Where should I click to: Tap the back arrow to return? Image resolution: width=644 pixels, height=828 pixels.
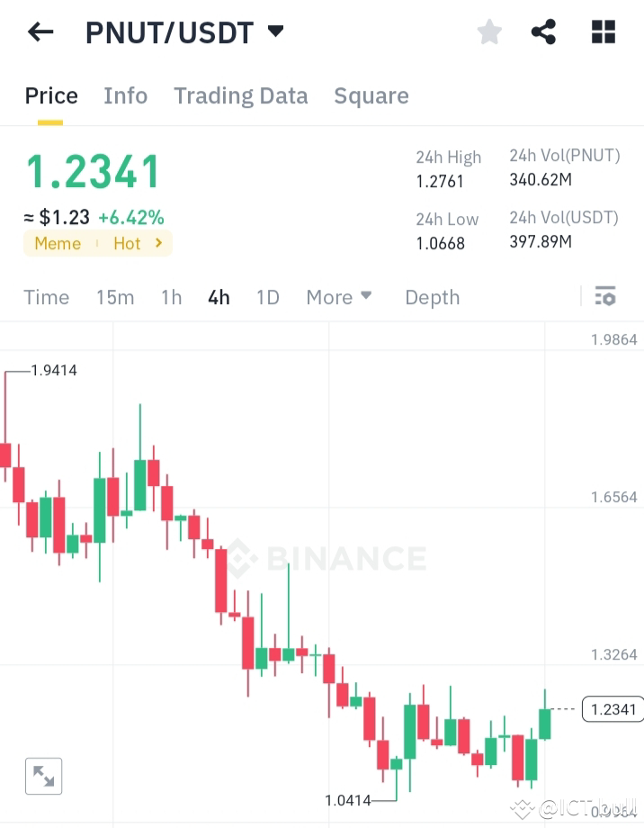click(x=40, y=31)
